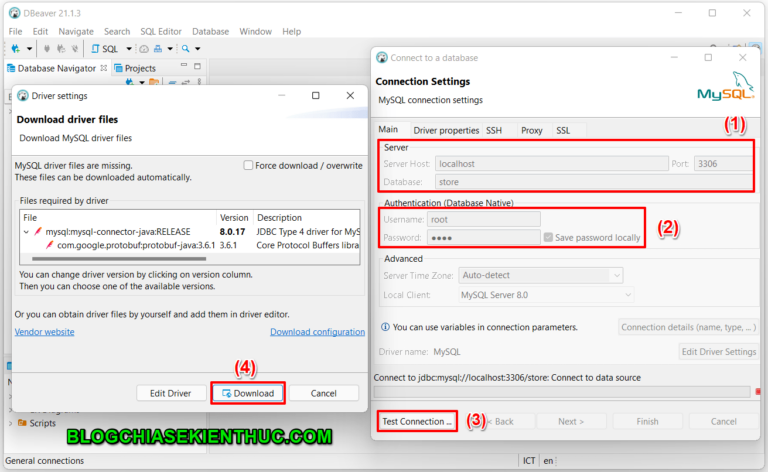Open the Vendor website link

coord(44,332)
